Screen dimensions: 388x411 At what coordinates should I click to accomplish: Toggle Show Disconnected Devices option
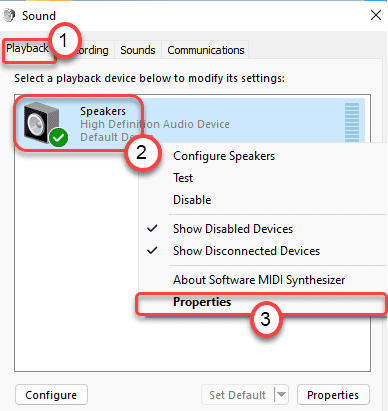[x=246, y=251]
